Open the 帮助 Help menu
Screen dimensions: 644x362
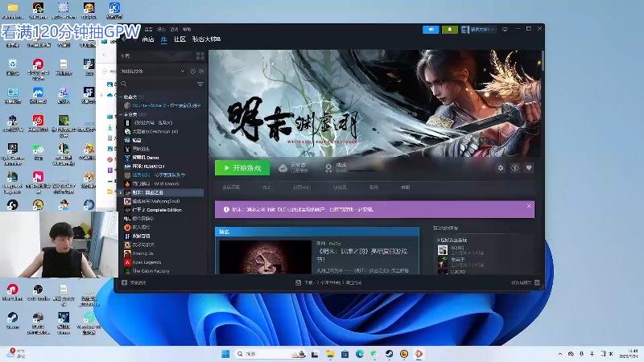(187, 30)
